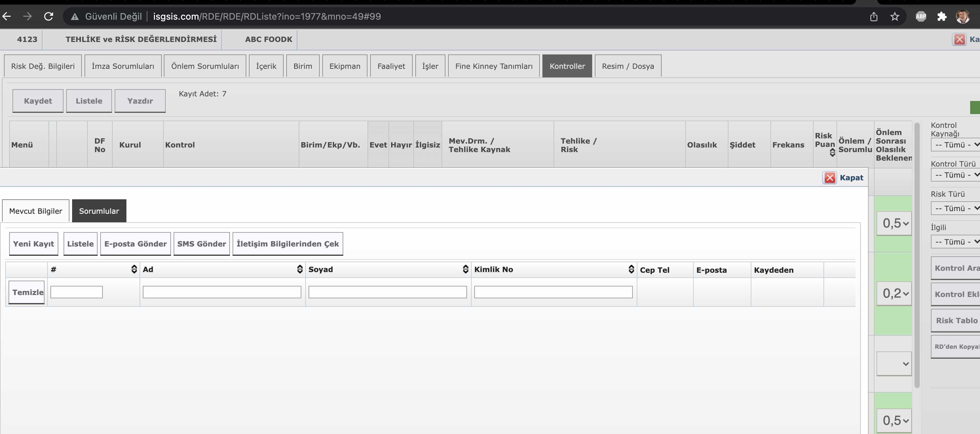Click the browser reload icon
This screenshot has height=434, width=980.
click(48, 16)
